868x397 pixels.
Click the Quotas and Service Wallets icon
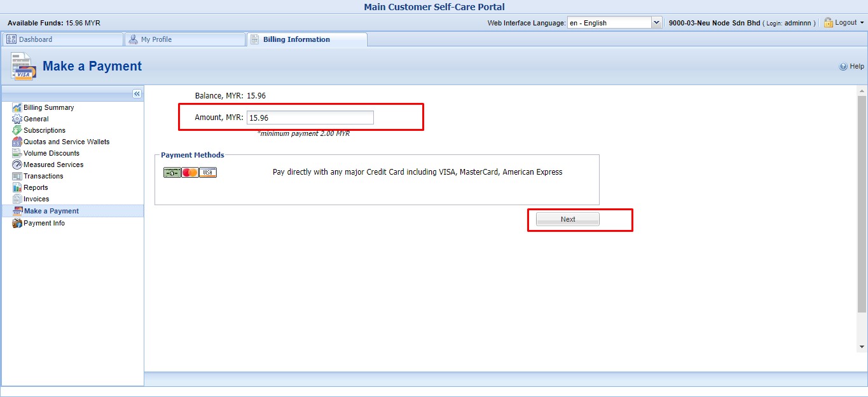(17, 142)
